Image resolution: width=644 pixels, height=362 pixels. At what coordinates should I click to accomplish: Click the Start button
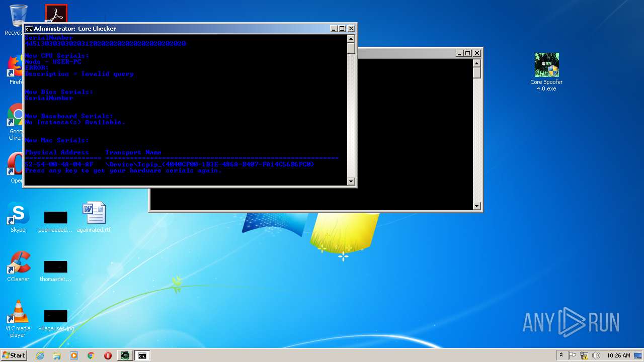tap(14, 355)
